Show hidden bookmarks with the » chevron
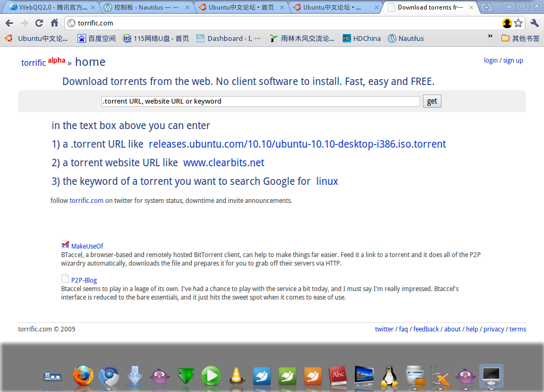This screenshot has width=544, height=392. (x=490, y=36)
